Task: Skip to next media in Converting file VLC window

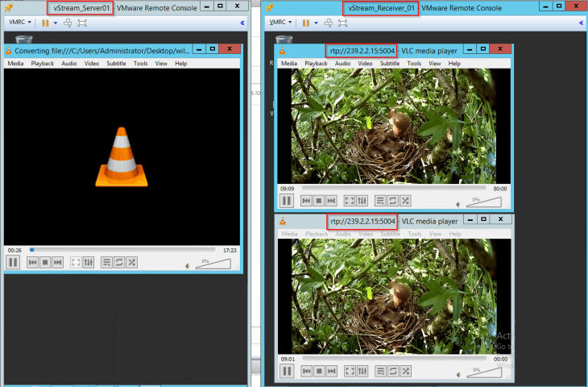Action: [x=57, y=262]
